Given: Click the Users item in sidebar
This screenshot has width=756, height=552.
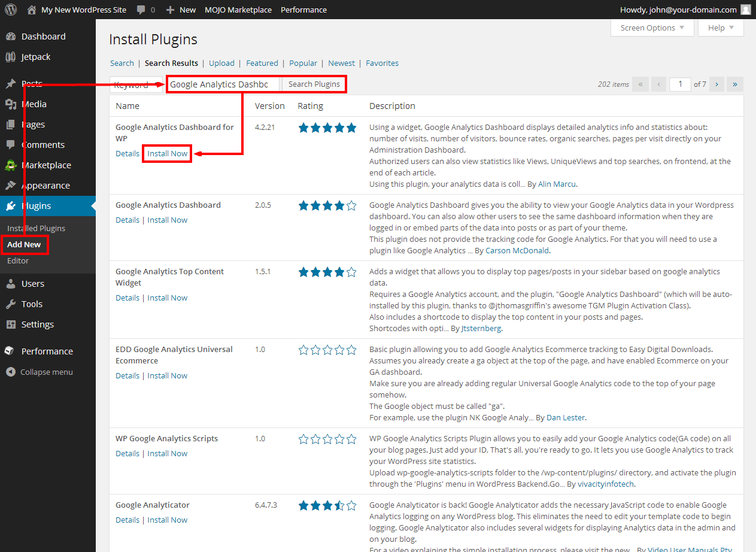Looking at the screenshot, I should (48, 284).
